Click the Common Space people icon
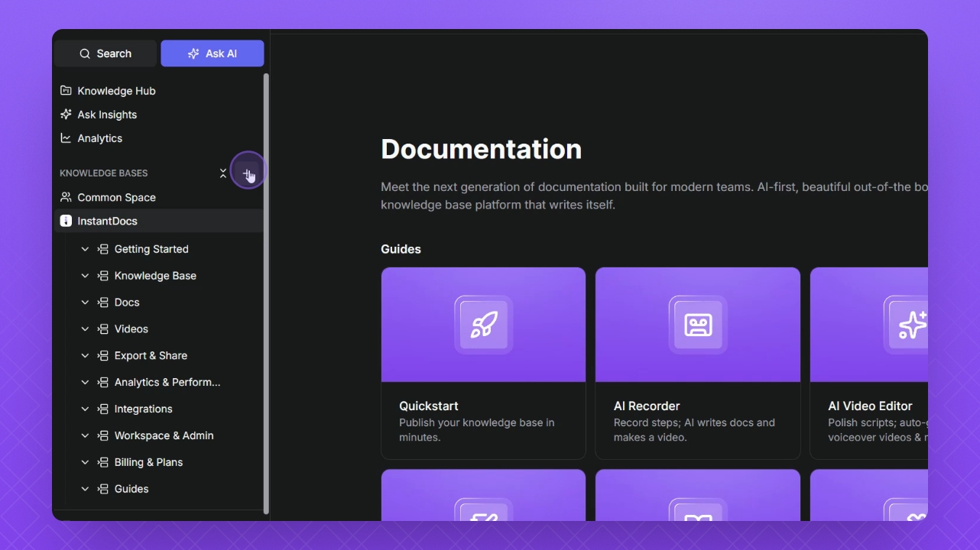 pos(66,197)
